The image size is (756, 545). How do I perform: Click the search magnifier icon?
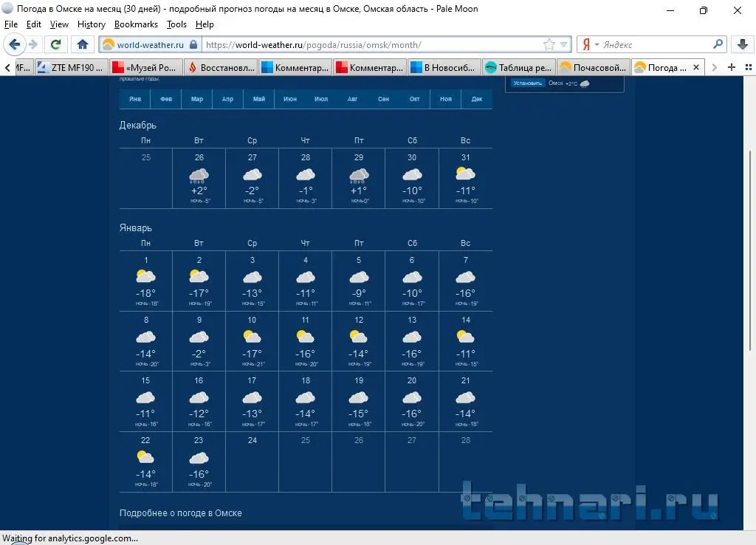click(x=718, y=44)
